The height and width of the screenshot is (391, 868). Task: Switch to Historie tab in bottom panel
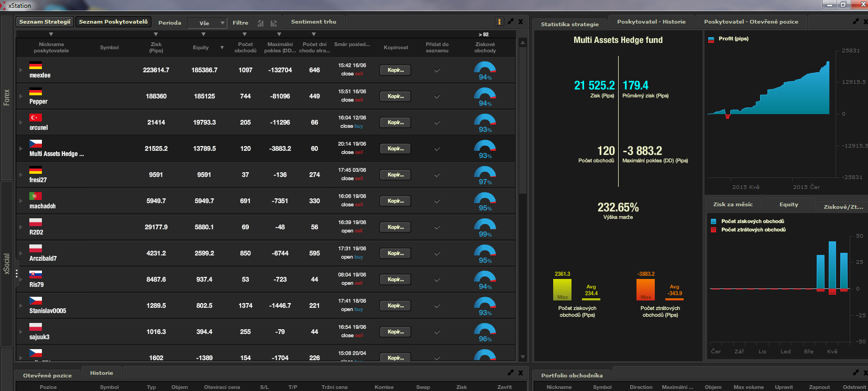[102, 373]
